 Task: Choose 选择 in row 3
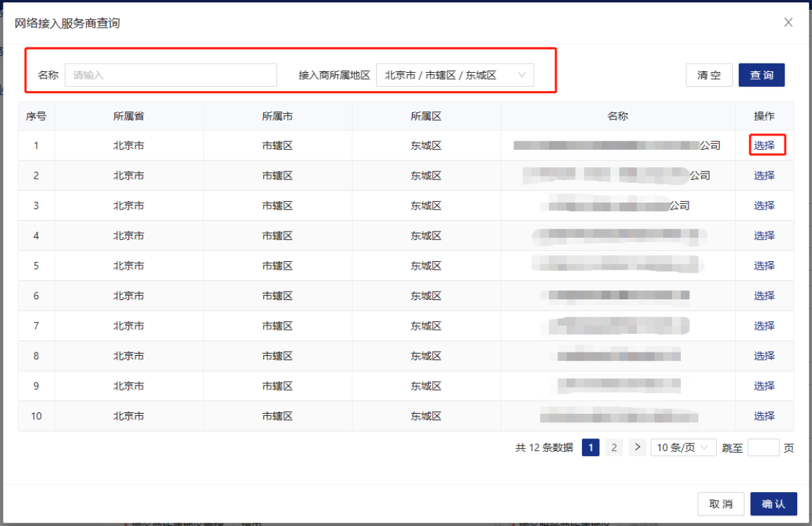point(764,205)
